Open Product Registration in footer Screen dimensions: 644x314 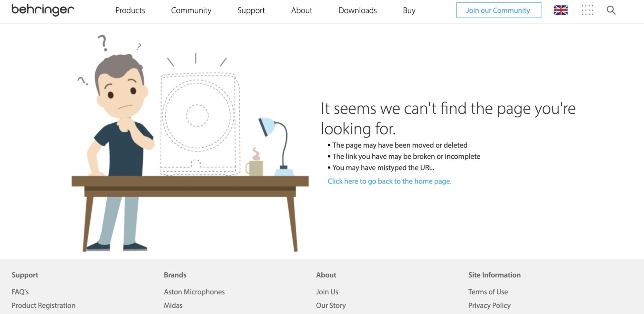point(43,305)
